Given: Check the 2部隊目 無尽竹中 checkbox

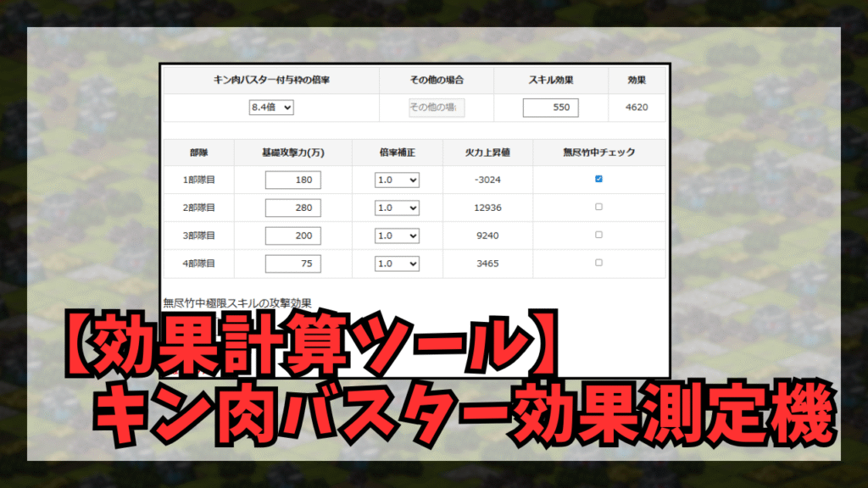Looking at the screenshot, I should [598, 207].
